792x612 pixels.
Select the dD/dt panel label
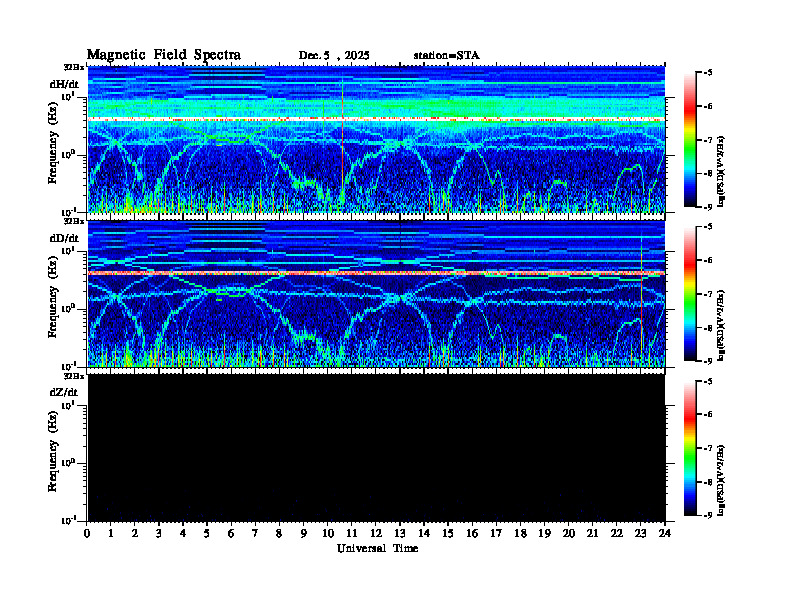click(64, 238)
